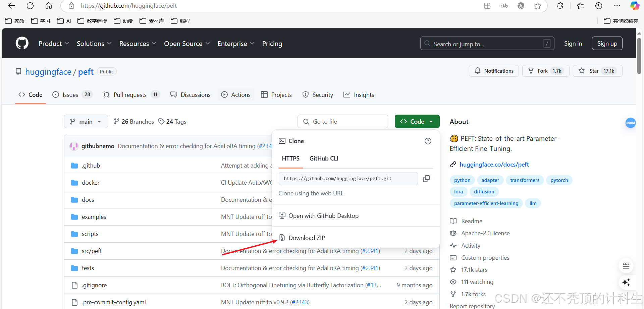Open browser extensions puzzle icon

[x=560, y=6]
